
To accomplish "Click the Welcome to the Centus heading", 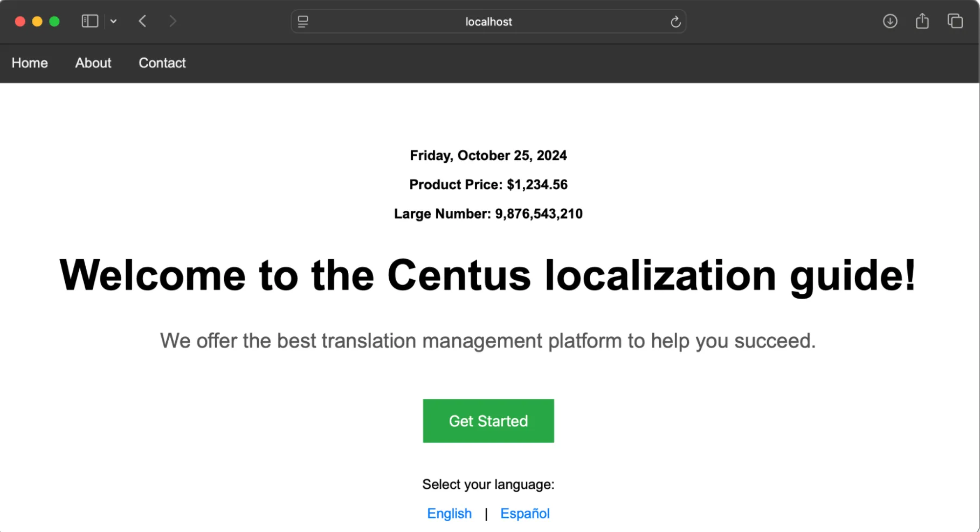I will [488, 275].
